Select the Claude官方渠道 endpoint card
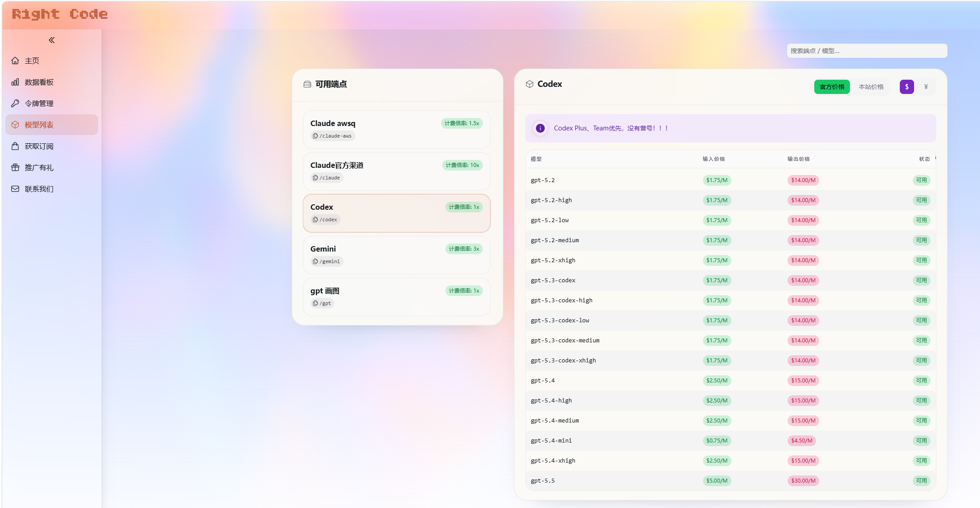This screenshot has height=508, width=980. (x=396, y=171)
